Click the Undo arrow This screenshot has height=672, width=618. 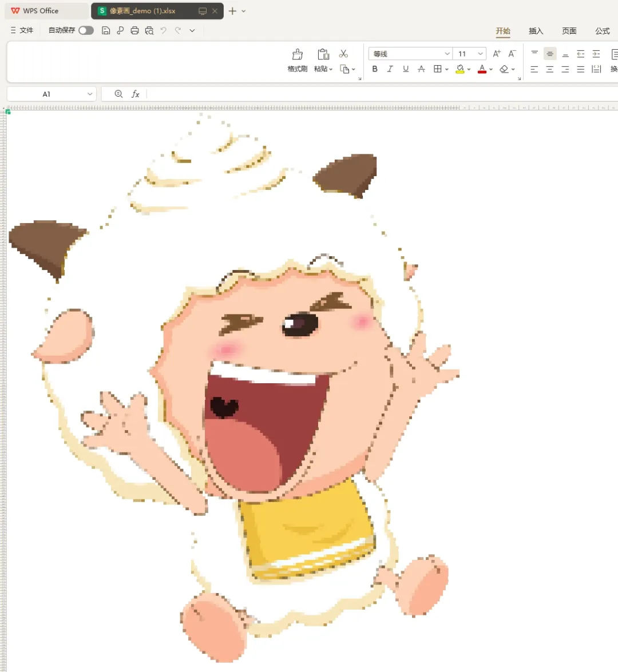(164, 30)
